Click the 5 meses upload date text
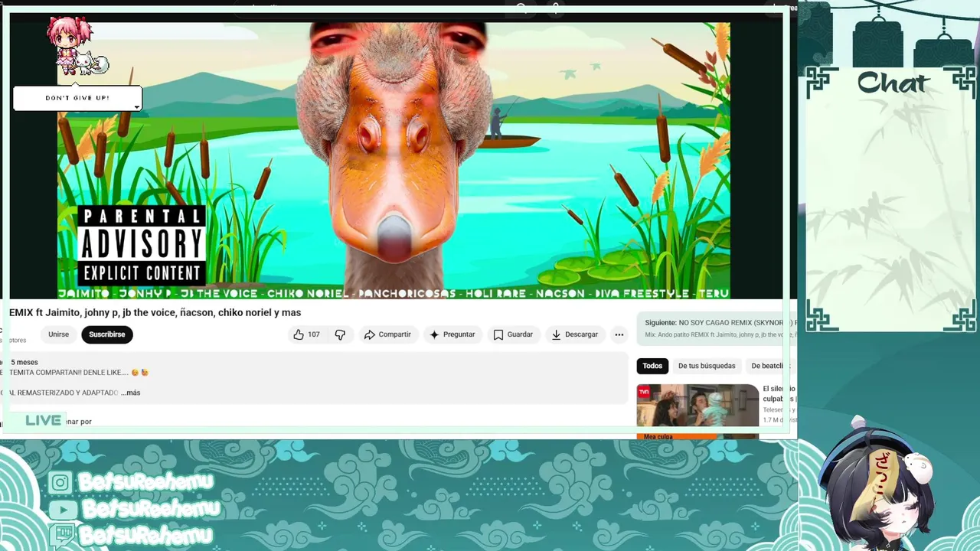Screen dimensions: 980x551 (24, 362)
